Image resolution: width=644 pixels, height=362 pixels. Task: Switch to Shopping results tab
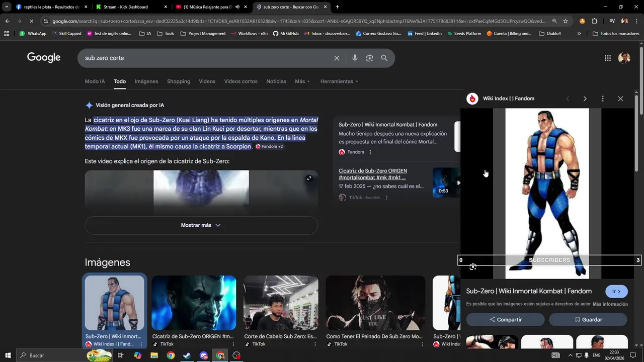[x=179, y=81]
